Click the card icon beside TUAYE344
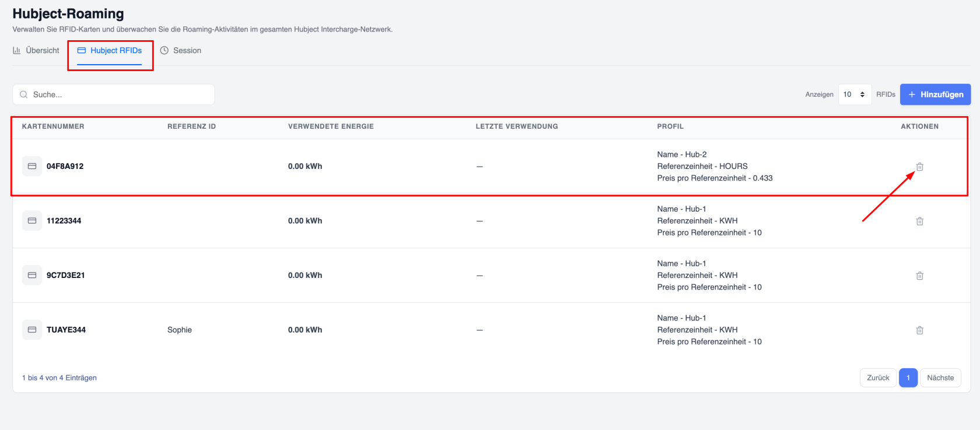This screenshot has height=430, width=980. tap(32, 330)
